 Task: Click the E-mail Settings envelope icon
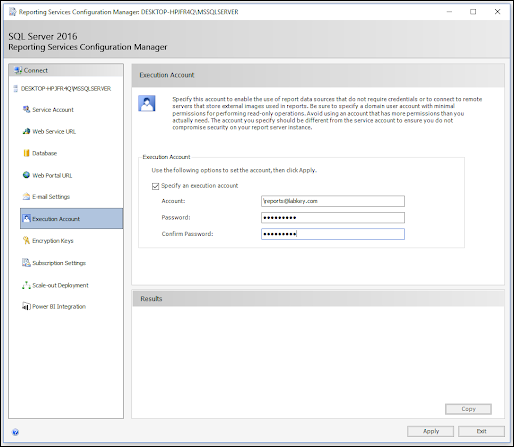click(x=26, y=197)
